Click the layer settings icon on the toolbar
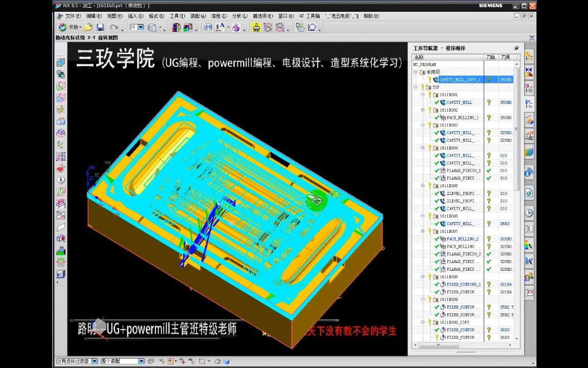The width and height of the screenshot is (588, 368). (x=152, y=27)
